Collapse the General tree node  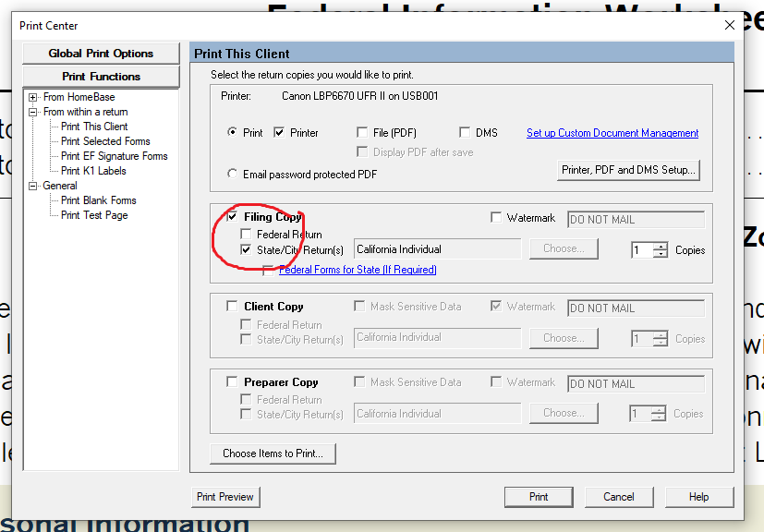pos(33,186)
